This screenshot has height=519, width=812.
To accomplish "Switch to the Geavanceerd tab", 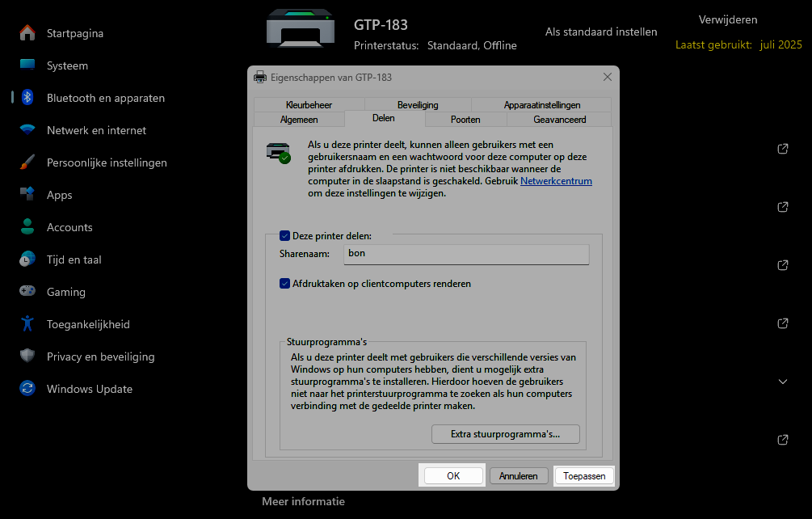I will click(x=560, y=120).
